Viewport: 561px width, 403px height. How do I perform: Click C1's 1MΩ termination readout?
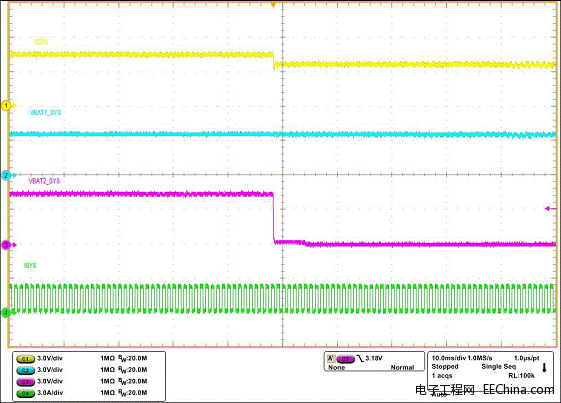(107, 358)
